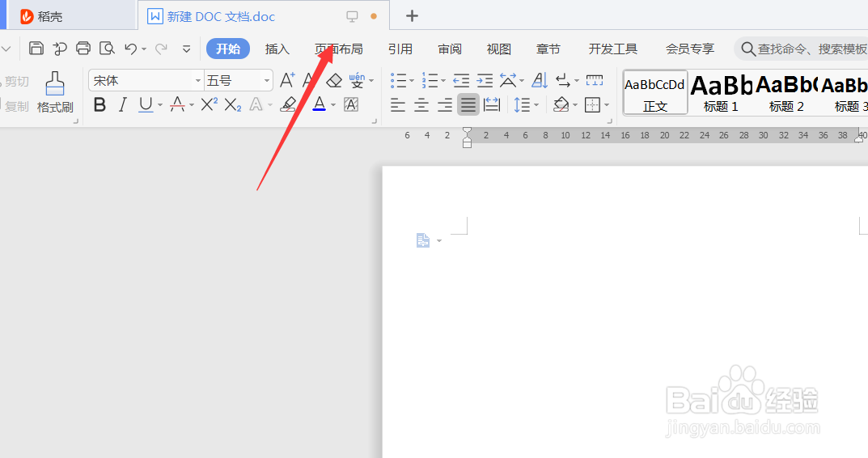The image size is (868, 458).
Task: Click the Shading paint bucket icon
Action: click(561, 104)
